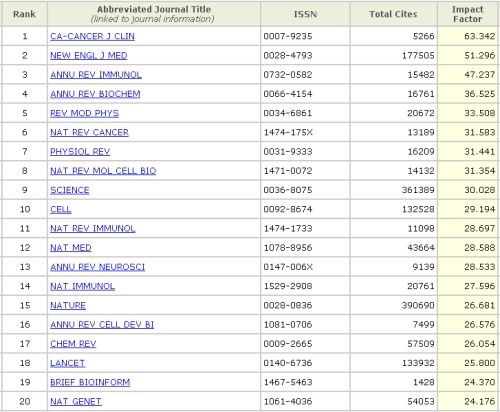Click the Total Cites column header
The width and height of the screenshot is (500, 412).
pyautogui.click(x=393, y=14)
